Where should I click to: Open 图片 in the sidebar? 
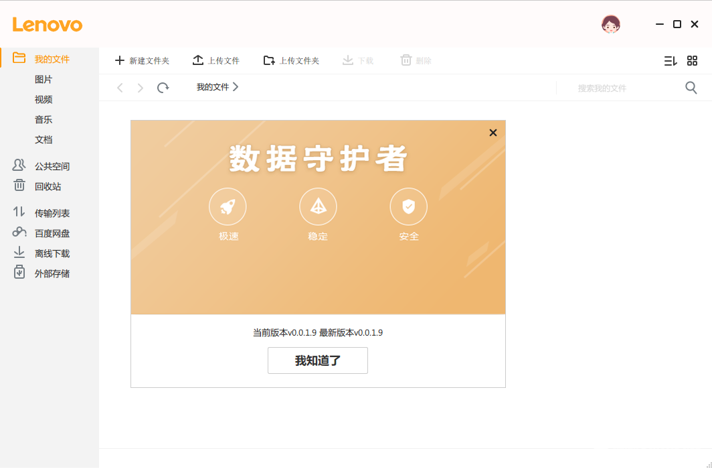[43, 80]
